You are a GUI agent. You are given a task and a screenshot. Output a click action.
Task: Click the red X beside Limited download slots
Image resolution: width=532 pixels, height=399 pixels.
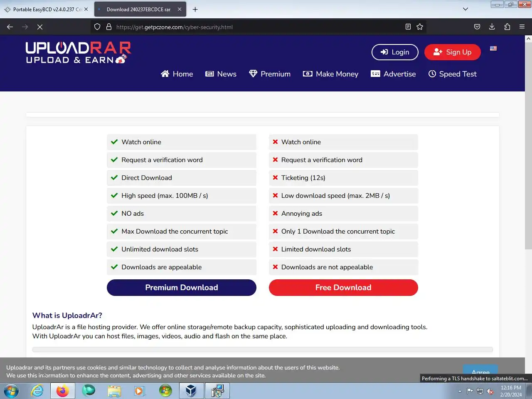(x=275, y=249)
